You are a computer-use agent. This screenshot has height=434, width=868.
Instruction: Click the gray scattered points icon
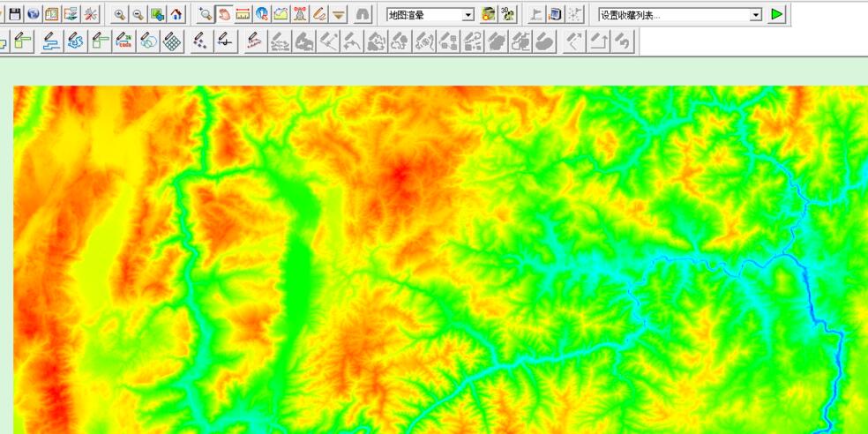click(x=574, y=14)
